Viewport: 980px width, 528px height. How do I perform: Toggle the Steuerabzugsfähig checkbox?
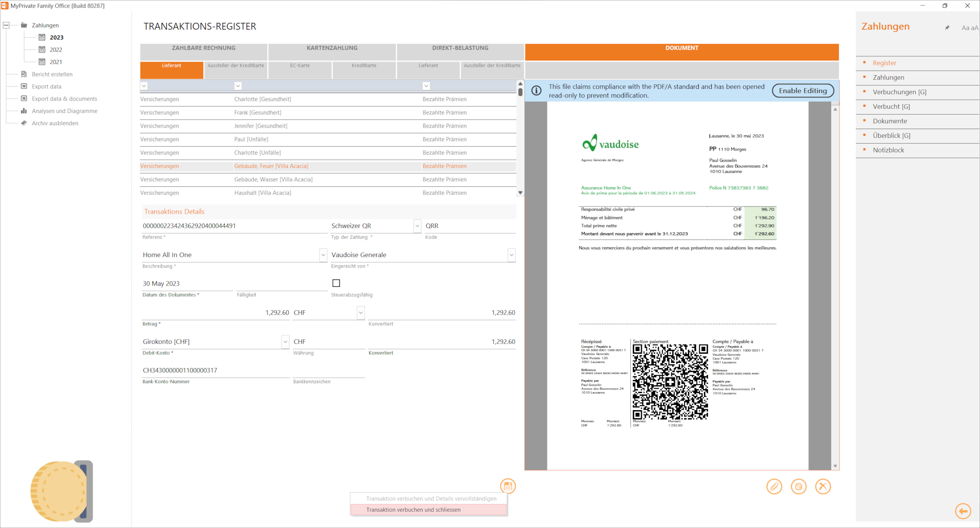pyautogui.click(x=336, y=283)
